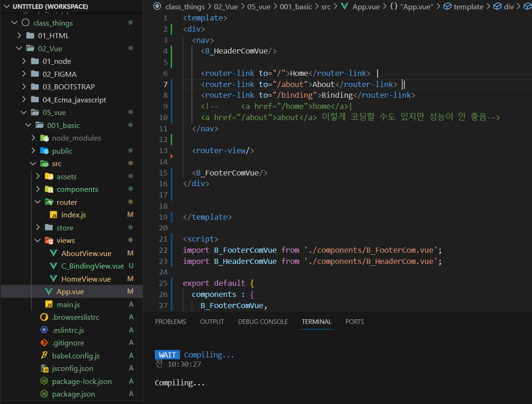Open the PORTS panel tab
Viewport: 532px width, 404px height.
tap(354, 322)
